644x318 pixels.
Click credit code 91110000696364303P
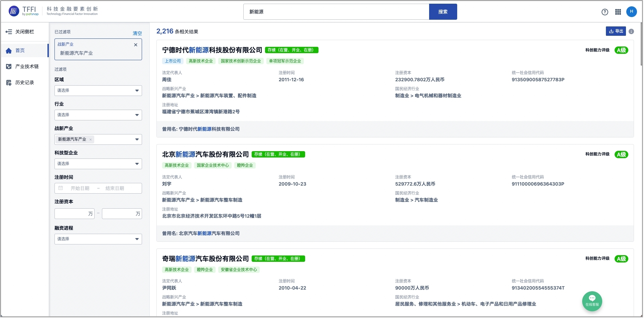538,184
